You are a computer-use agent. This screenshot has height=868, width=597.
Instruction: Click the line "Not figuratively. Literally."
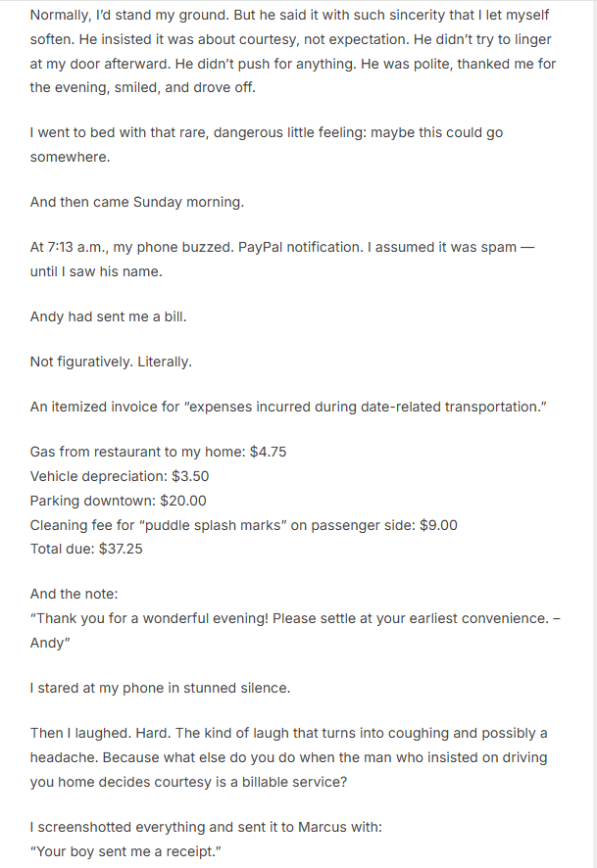(x=111, y=362)
